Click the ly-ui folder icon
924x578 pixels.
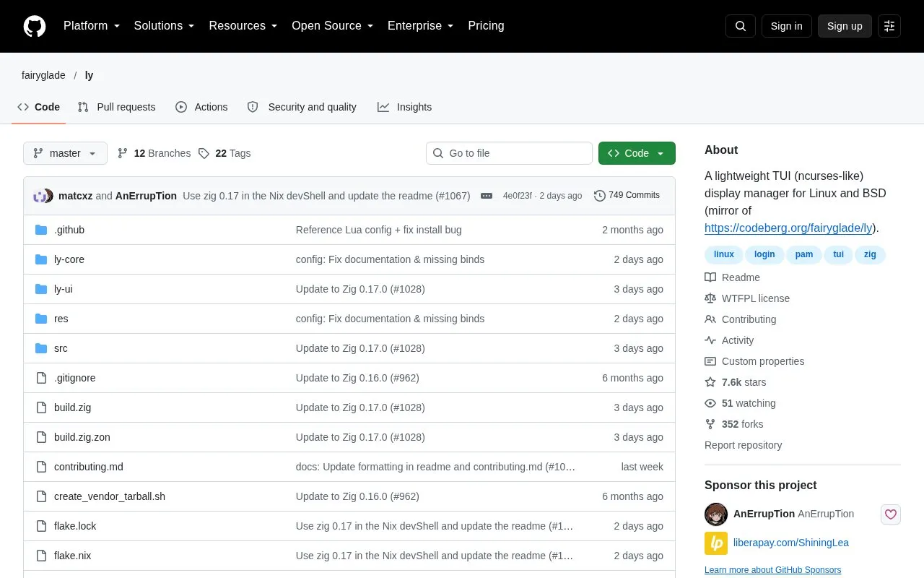(x=41, y=289)
